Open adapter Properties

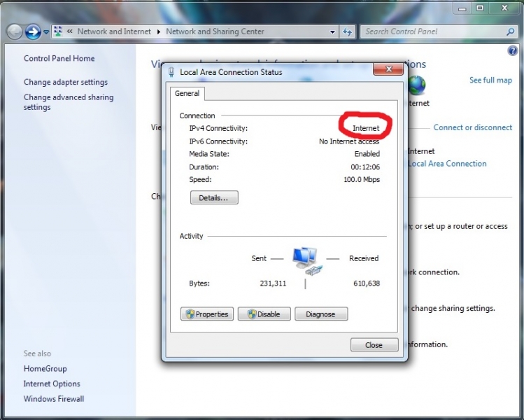point(206,314)
